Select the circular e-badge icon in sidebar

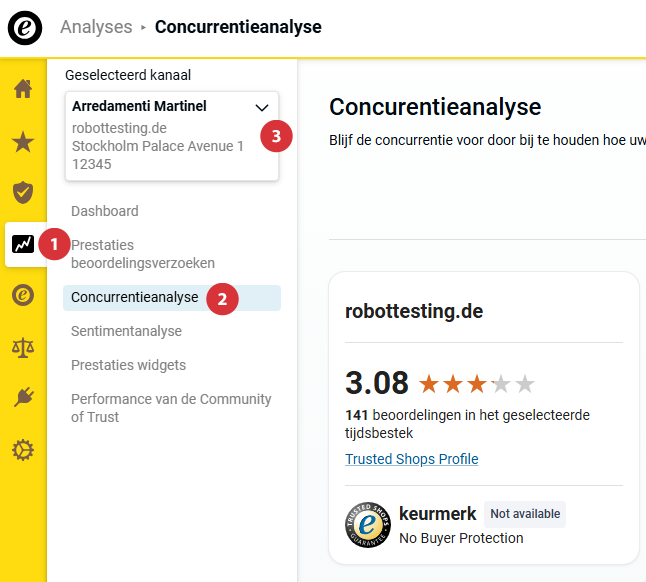[x=23, y=295]
